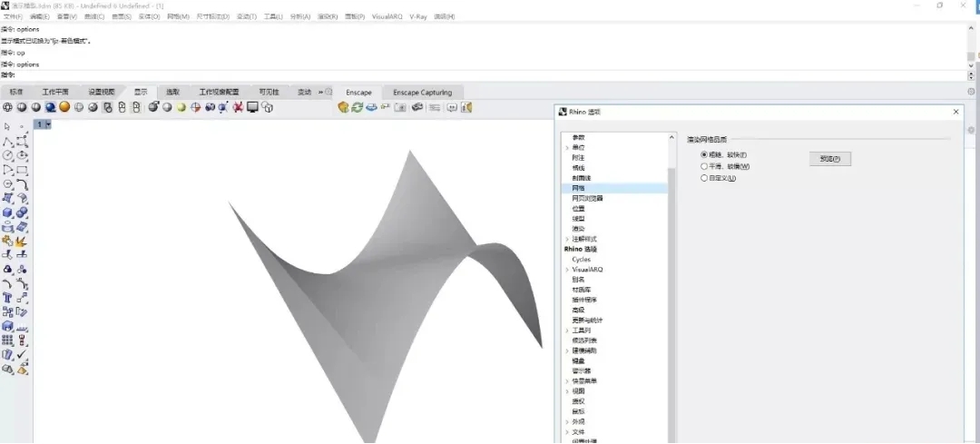This screenshot has height=444, width=980.
Task: Select the orange rendered display mode sphere
Action: 64,107
